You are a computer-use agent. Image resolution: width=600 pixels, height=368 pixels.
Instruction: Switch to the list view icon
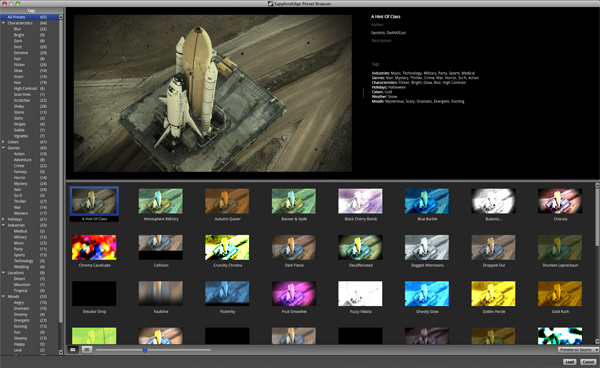(x=87, y=349)
